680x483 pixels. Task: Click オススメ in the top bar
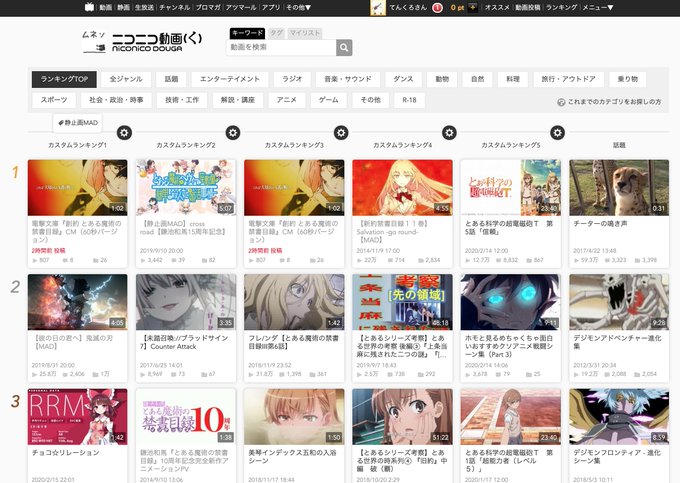coord(497,7)
